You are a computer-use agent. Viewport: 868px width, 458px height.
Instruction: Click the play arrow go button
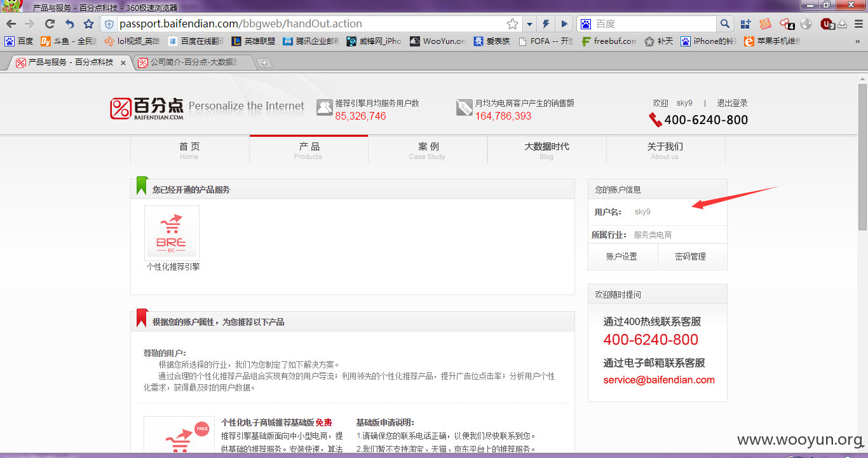564,24
